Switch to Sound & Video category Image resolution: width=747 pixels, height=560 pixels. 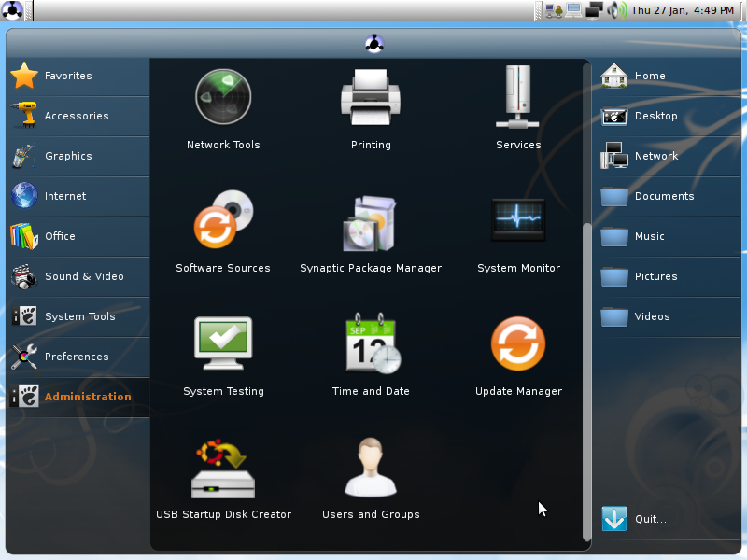(x=78, y=276)
